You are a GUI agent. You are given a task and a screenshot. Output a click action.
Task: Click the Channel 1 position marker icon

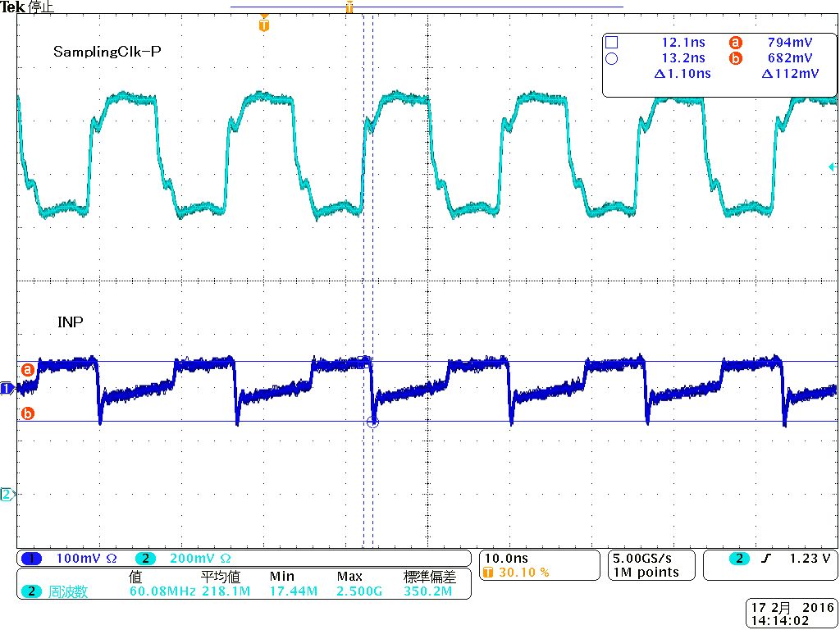[x=7, y=389]
